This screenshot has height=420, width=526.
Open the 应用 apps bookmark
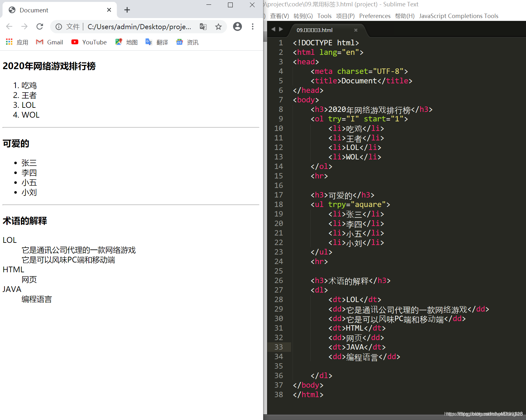17,42
